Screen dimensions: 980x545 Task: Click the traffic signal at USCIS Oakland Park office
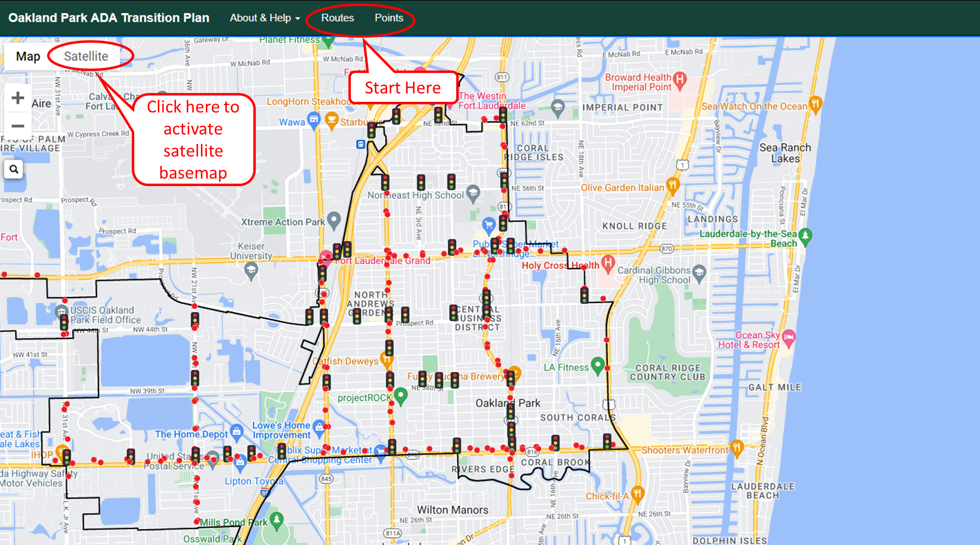point(64,323)
